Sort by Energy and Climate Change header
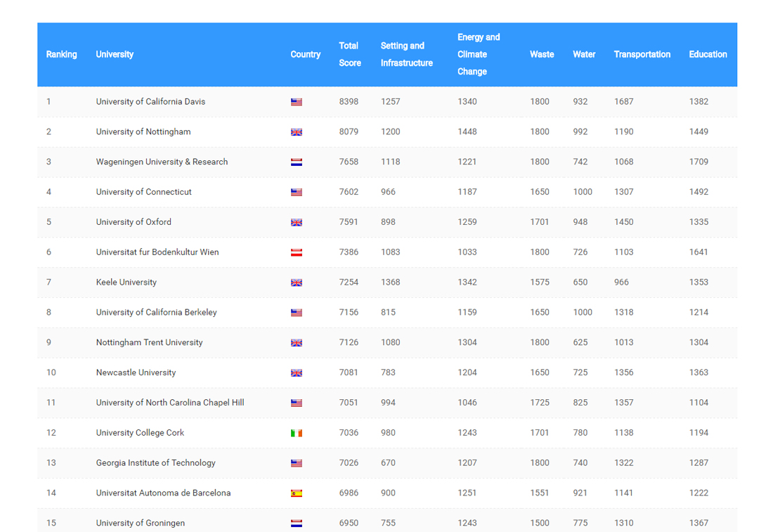This screenshot has height=532, width=773. (478, 54)
